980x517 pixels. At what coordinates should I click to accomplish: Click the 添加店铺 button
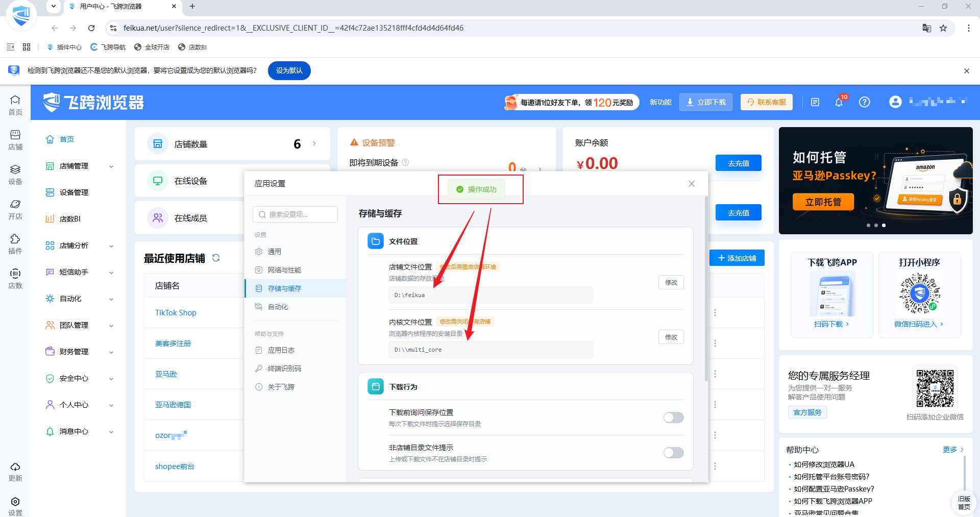coord(737,258)
